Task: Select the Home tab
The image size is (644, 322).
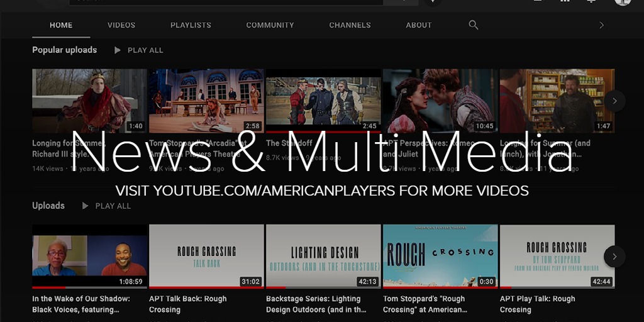Action: point(61,25)
